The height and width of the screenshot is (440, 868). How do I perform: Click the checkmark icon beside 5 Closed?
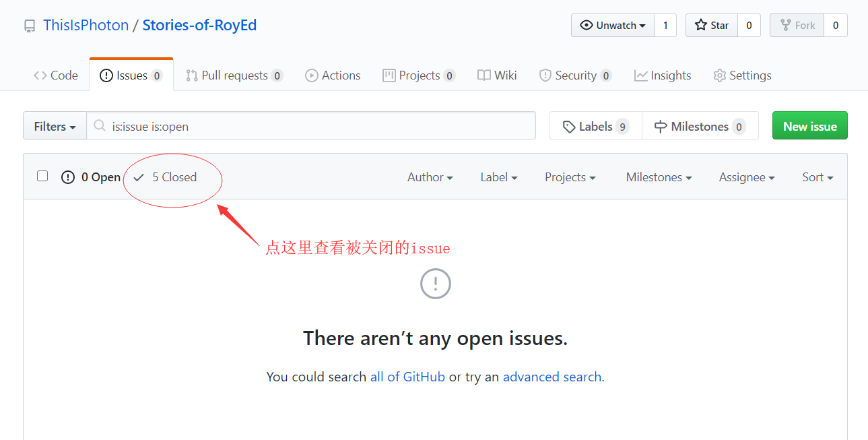139,177
